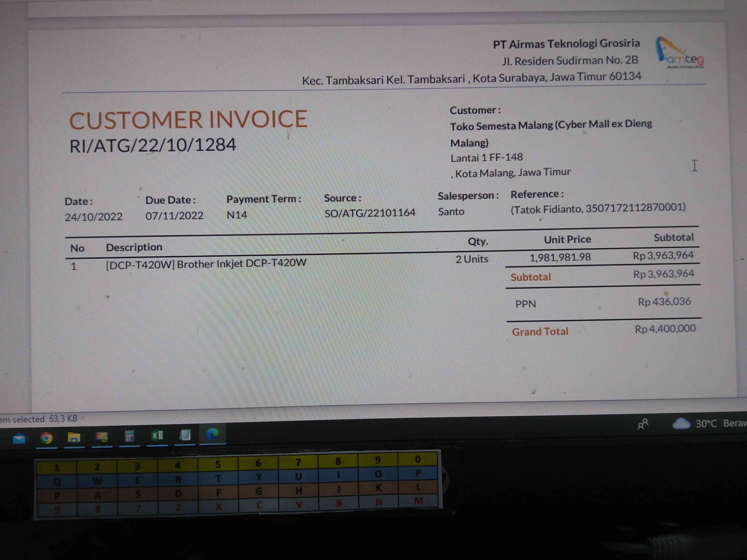Click the 30°C temperature reading in the taskbar
Image resolution: width=747 pixels, height=560 pixels.
(x=706, y=423)
